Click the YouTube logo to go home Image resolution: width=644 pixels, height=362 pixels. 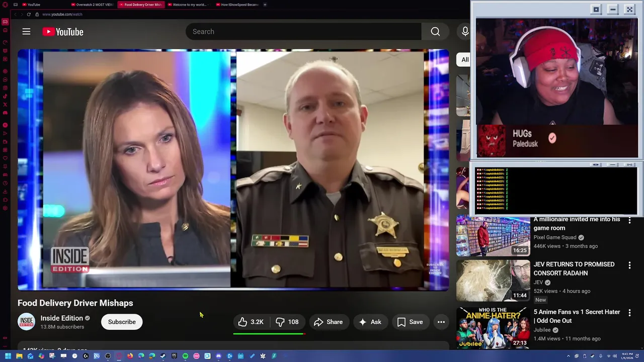click(63, 32)
